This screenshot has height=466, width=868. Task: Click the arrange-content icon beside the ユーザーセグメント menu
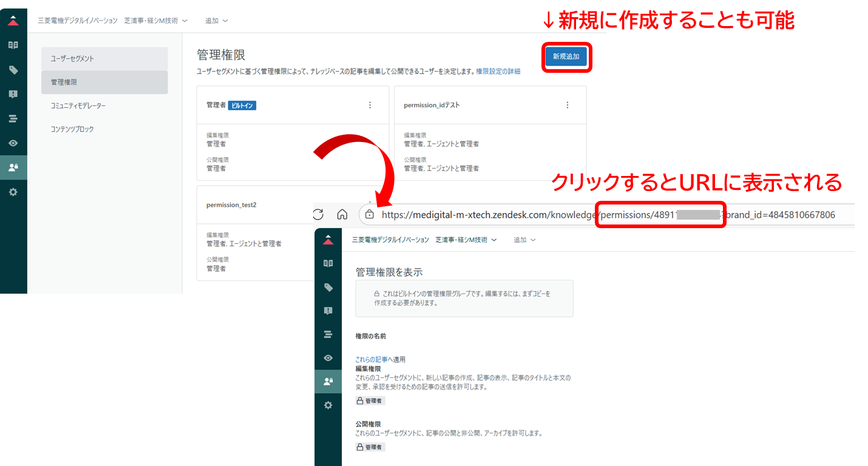click(13, 119)
